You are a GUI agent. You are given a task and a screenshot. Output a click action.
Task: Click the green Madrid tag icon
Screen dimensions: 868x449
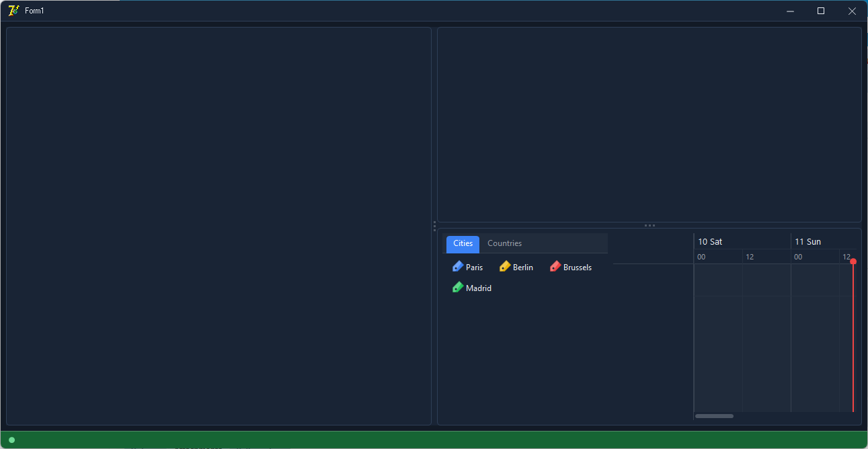coord(458,288)
